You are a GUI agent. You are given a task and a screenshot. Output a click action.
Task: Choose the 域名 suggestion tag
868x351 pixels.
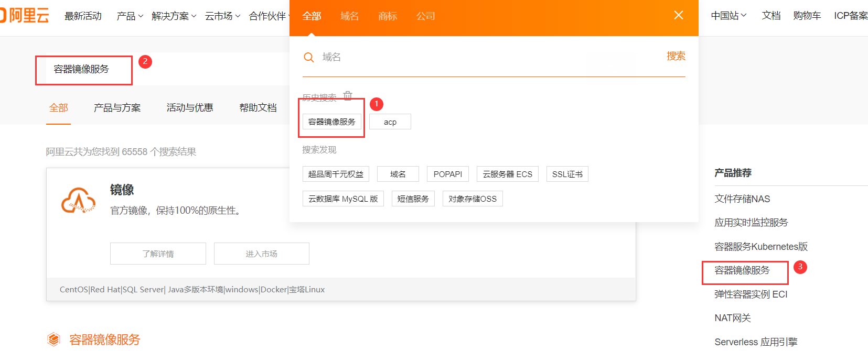pos(398,174)
